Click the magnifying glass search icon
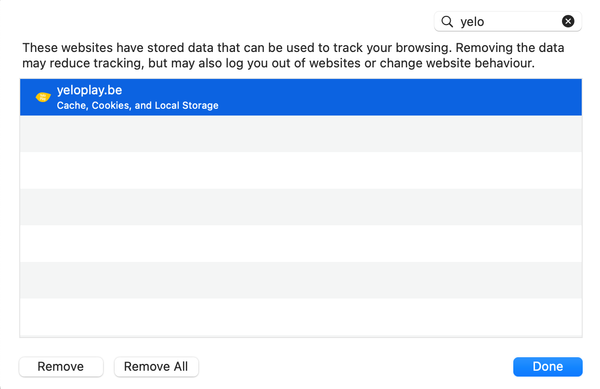The image size is (600, 389). click(447, 21)
